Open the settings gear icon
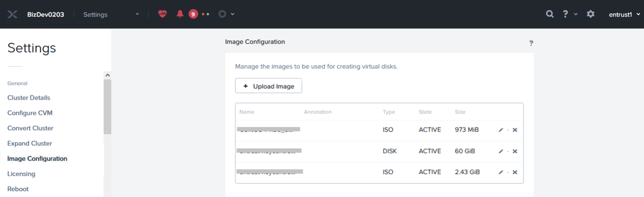The height and width of the screenshot is (197, 644). (x=590, y=14)
